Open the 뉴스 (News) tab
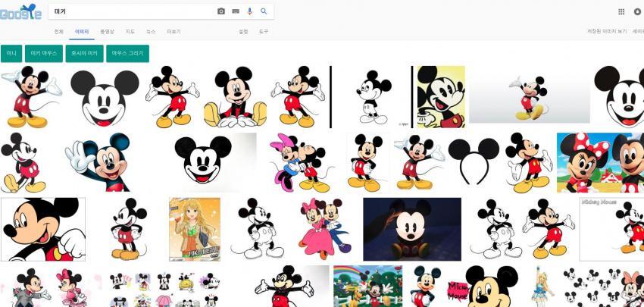Viewport: 644px width, 307px height. tap(151, 32)
